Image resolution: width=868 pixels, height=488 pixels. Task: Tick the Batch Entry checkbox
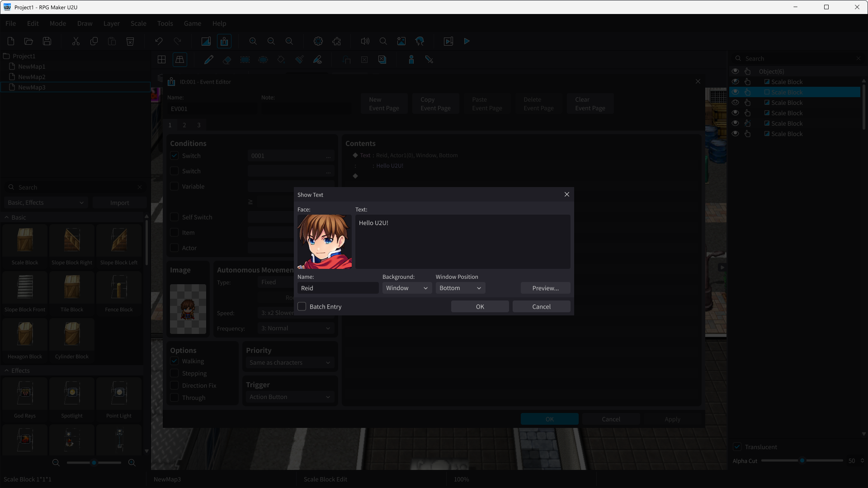[302, 306]
